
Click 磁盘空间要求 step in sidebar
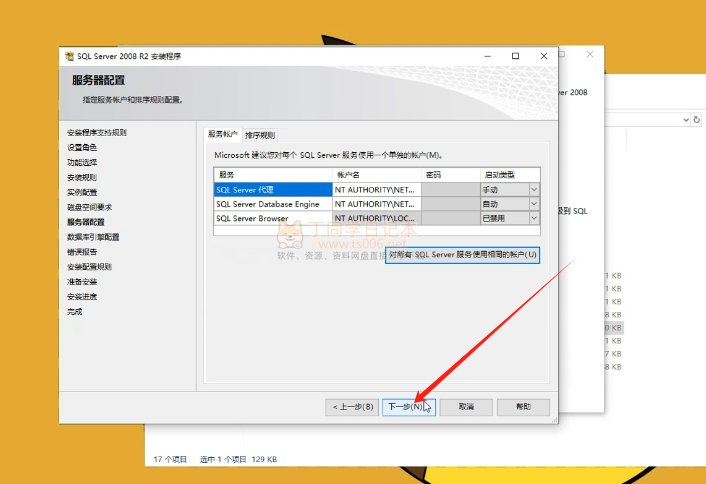point(90,207)
